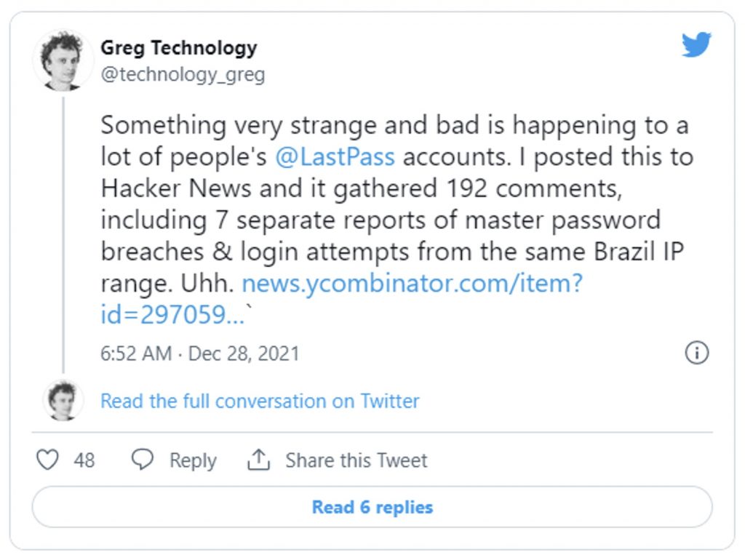Click the 'Share this Tweet' label
This screenshot has height=560, width=745.
coord(356,460)
